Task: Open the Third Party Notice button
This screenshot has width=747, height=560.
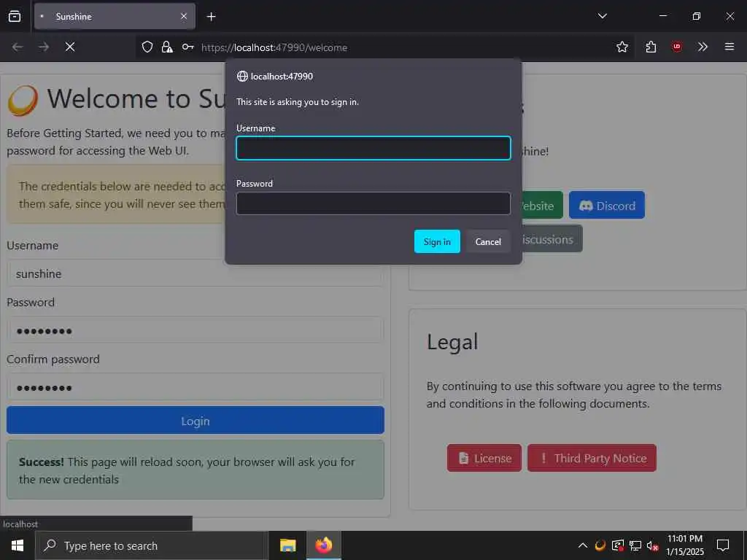Action: [592, 458]
